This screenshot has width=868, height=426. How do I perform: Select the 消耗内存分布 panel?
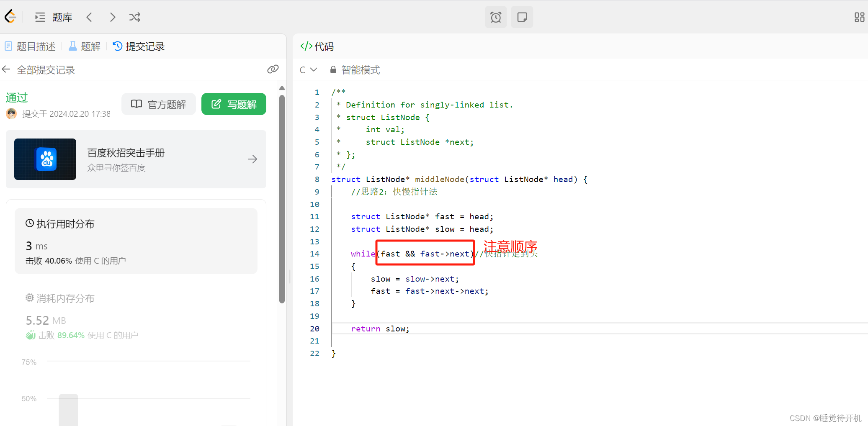(136, 316)
